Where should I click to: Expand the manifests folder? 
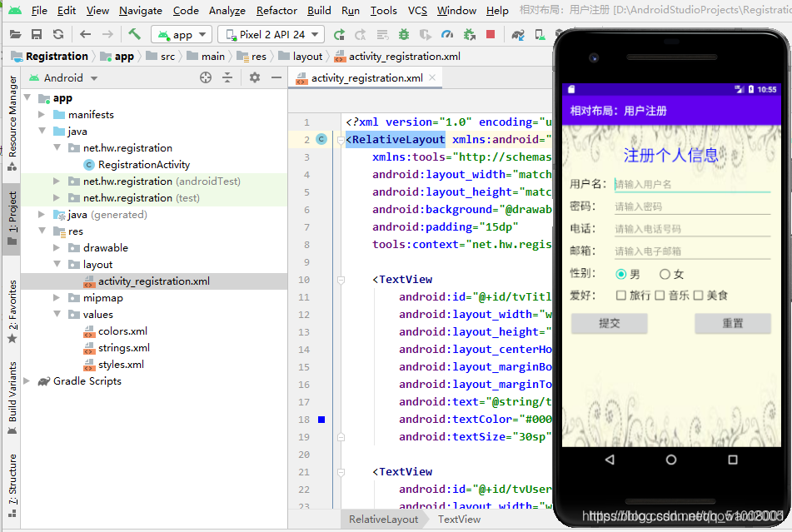(42, 115)
